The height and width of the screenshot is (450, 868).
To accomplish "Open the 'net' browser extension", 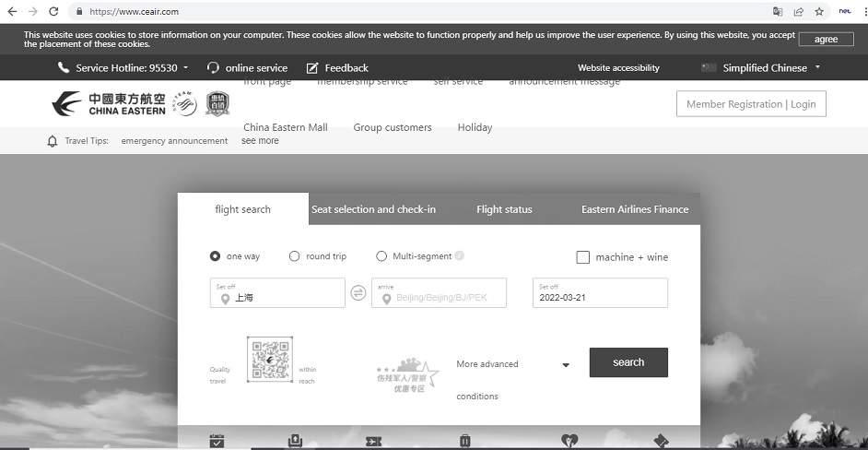I will [x=845, y=11].
